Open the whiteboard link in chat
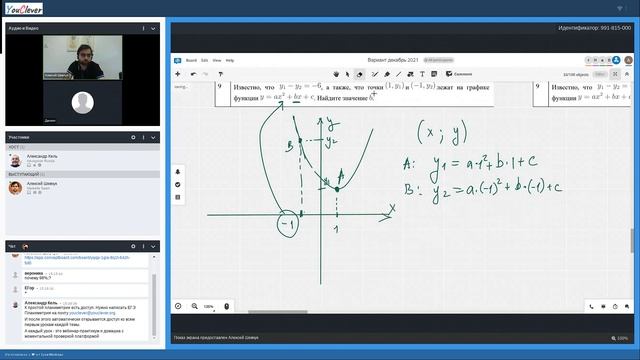 (x=77, y=260)
